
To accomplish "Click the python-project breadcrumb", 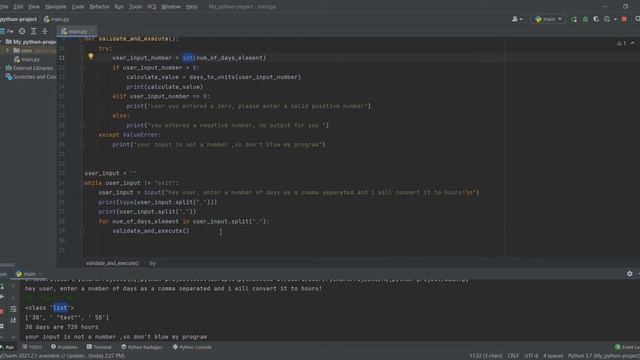I will [x=18, y=19].
